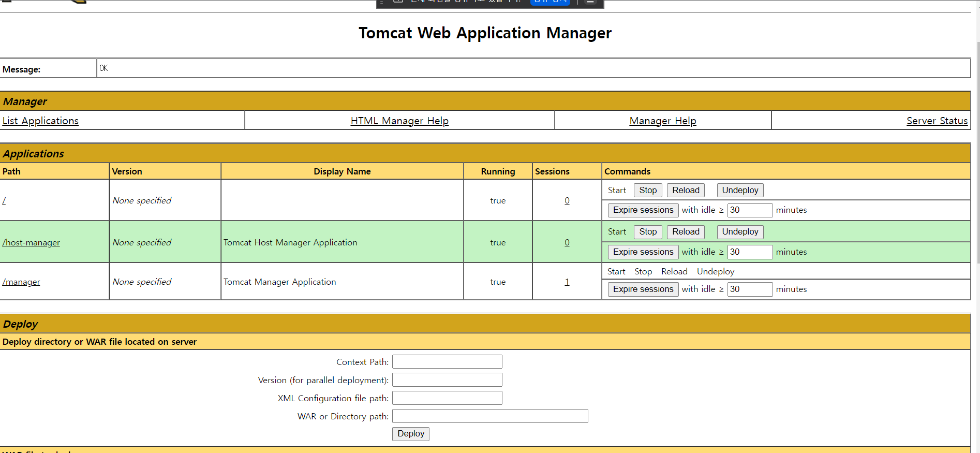The height and width of the screenshot is (453, 980).
Task: Click the "Tomcat Web Application Manager" heading
Action: [x=485, y=33]
